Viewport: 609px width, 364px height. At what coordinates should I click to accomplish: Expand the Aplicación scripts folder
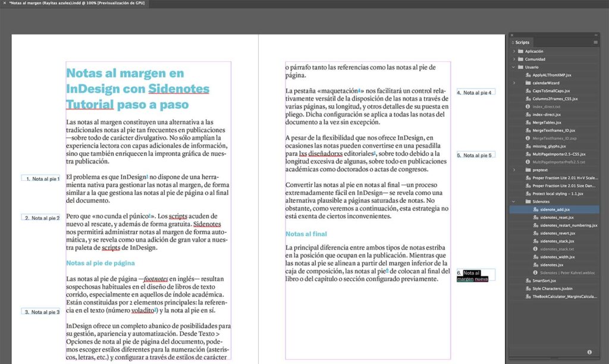[x=513, y=51]
